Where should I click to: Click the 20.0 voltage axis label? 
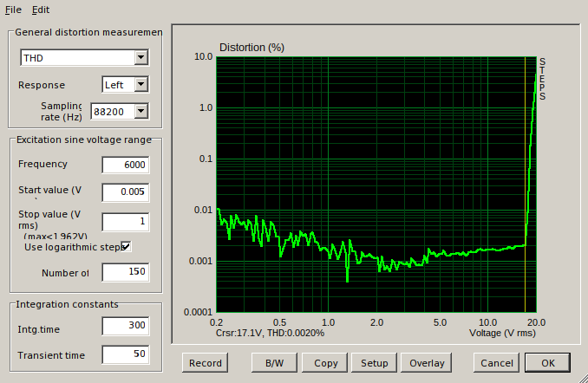pos(536,322)
